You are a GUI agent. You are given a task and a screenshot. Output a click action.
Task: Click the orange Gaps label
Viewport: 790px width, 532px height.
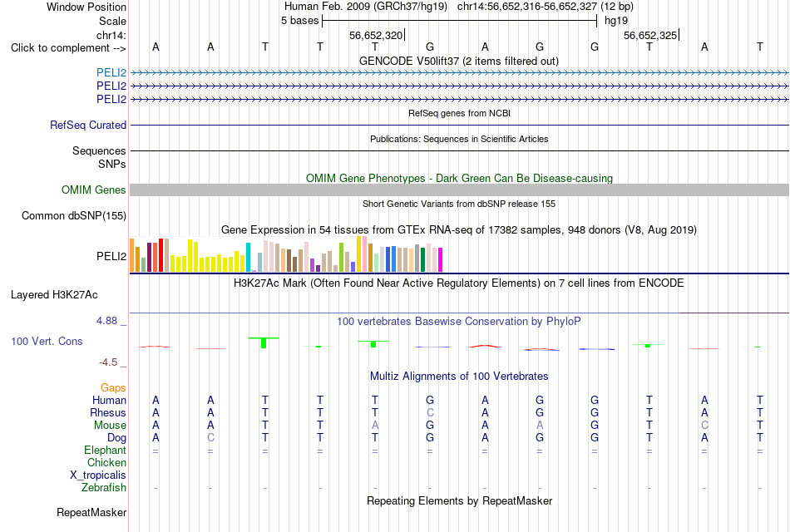[x=113, y=387]
